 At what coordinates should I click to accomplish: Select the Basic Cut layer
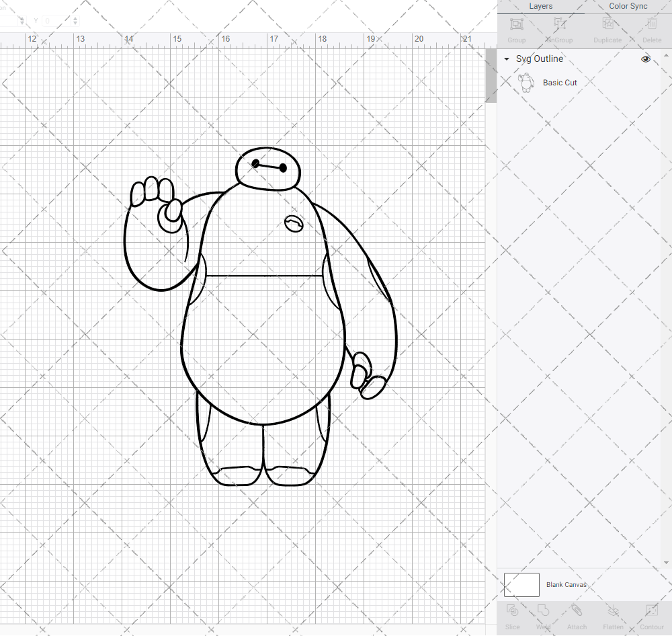(x=560, y=83)
